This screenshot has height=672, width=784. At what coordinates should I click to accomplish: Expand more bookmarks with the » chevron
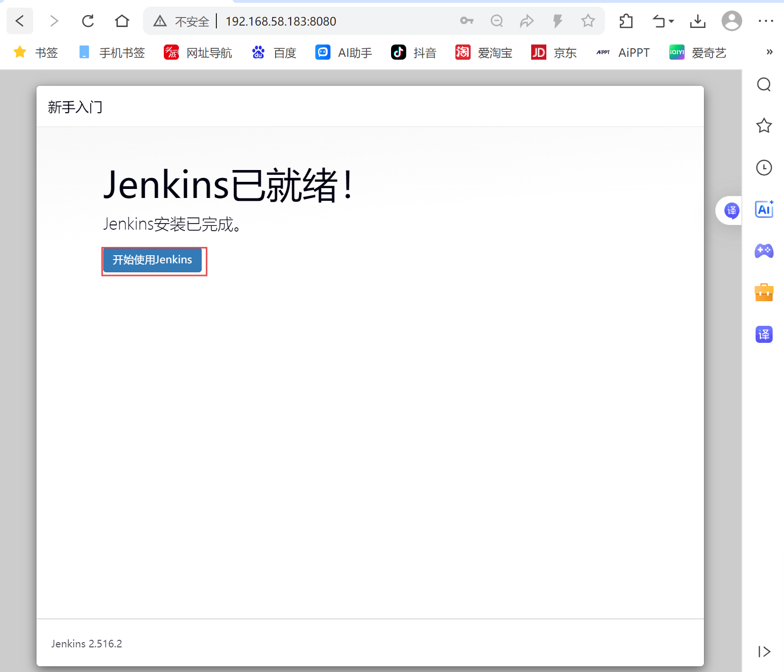coord(769,52)
